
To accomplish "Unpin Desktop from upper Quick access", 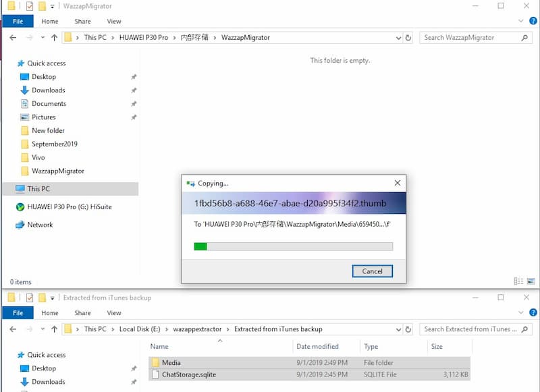I will [x=134, y=77].
